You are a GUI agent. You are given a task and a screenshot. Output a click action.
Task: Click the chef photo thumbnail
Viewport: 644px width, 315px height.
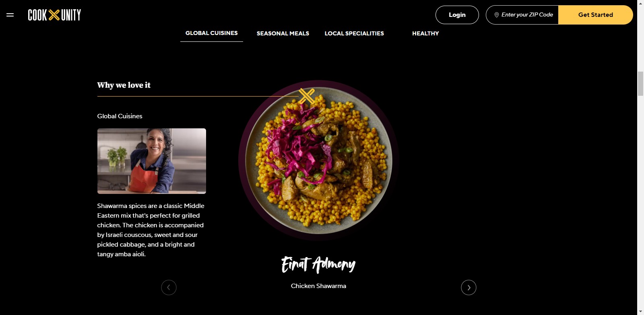point(152,161)
